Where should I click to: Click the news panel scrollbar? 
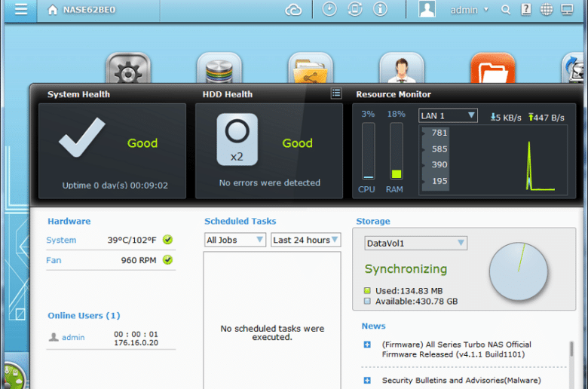571,349
